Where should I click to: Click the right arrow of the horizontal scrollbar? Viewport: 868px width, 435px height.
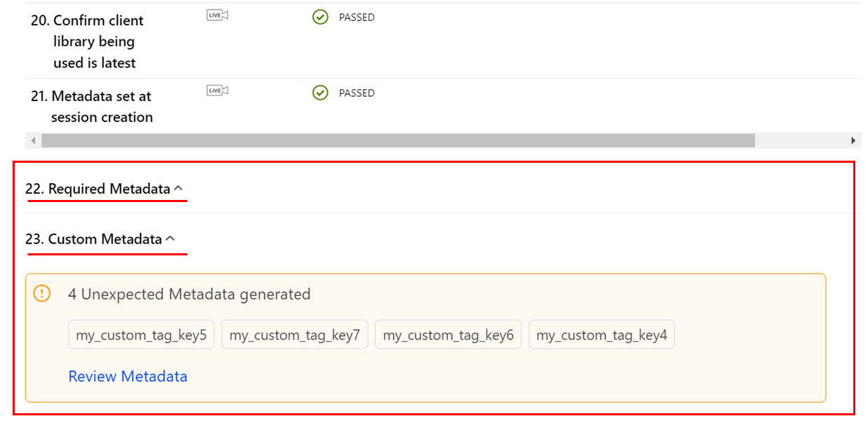tap(853, 140)
